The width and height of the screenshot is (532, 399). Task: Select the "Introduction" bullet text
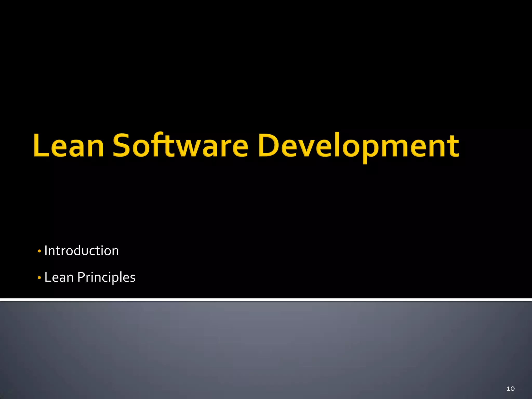coord(82,251)
